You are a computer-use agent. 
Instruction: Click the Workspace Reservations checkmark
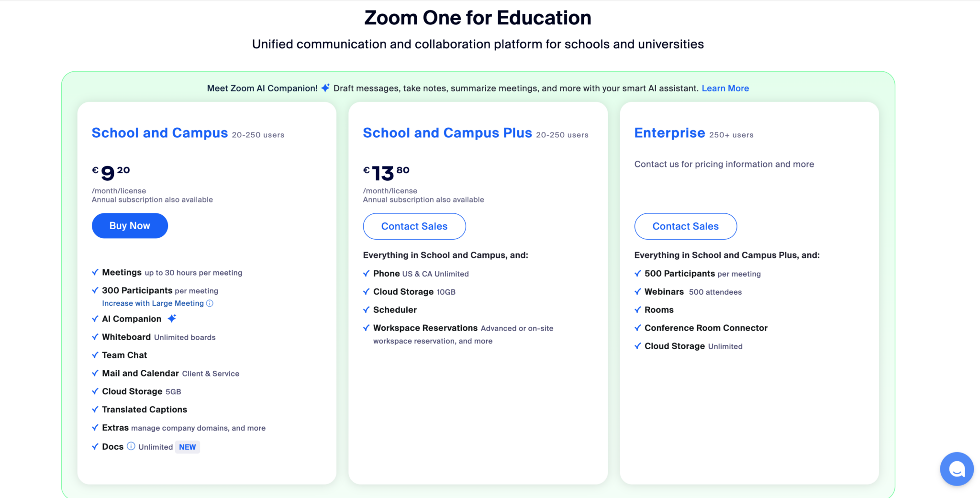coord(366,328)
